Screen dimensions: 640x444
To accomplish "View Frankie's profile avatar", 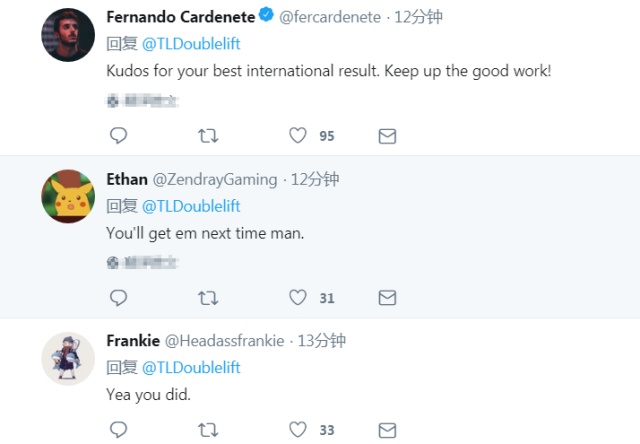I will click(68, 357).
